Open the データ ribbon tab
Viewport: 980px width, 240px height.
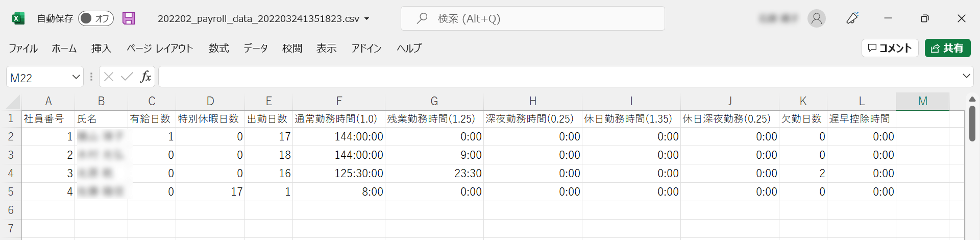[255, 49]
